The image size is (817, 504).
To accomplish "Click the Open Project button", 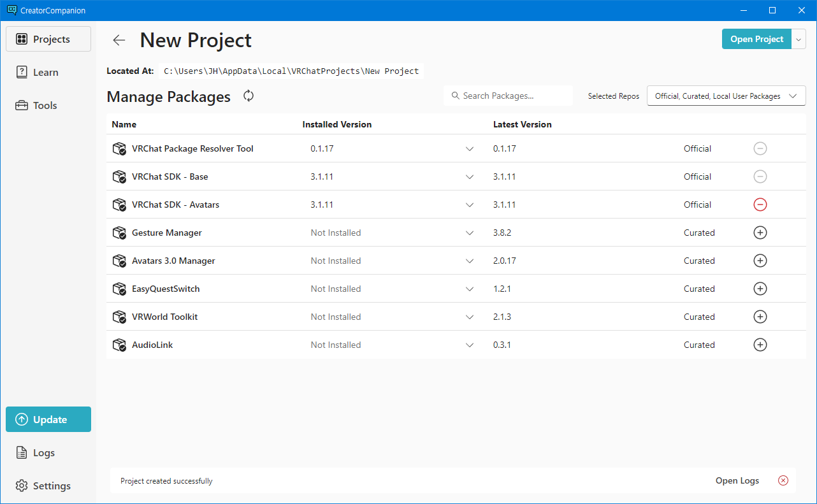I will pyautogui.click(x=756, y=39).
